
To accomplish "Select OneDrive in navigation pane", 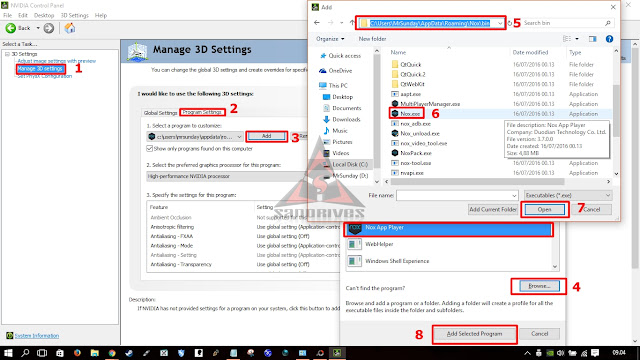I will point(340,71).
